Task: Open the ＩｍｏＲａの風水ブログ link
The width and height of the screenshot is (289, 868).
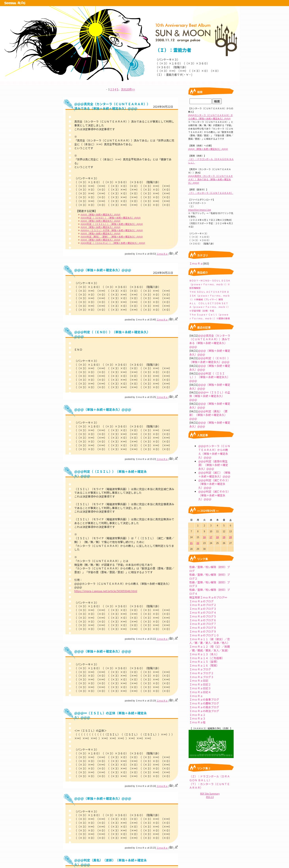Action: pyautogui.click(x=204, y=707)
